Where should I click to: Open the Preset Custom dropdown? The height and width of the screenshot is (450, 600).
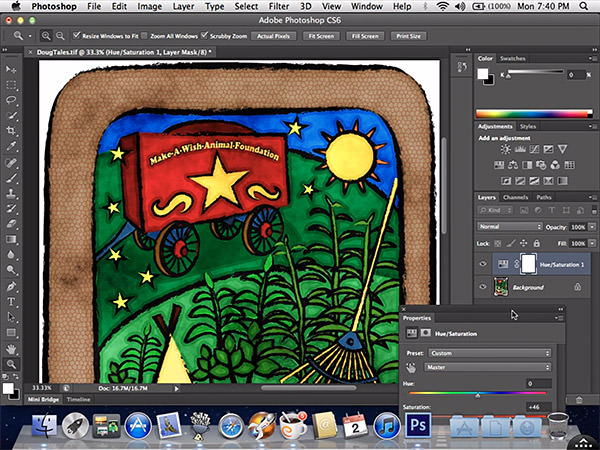pos(489,353)
